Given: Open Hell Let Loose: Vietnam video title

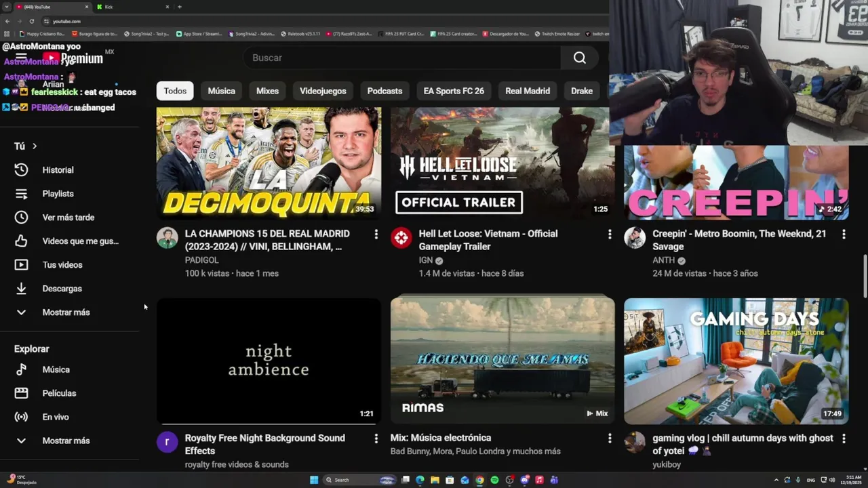Looking at the screenshot, I should (488, 240).
